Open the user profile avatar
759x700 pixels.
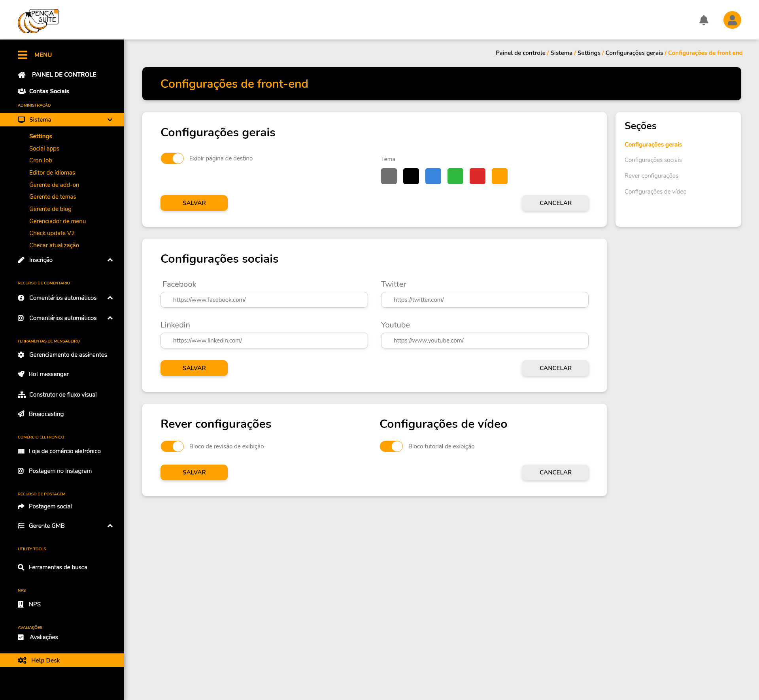732,20
